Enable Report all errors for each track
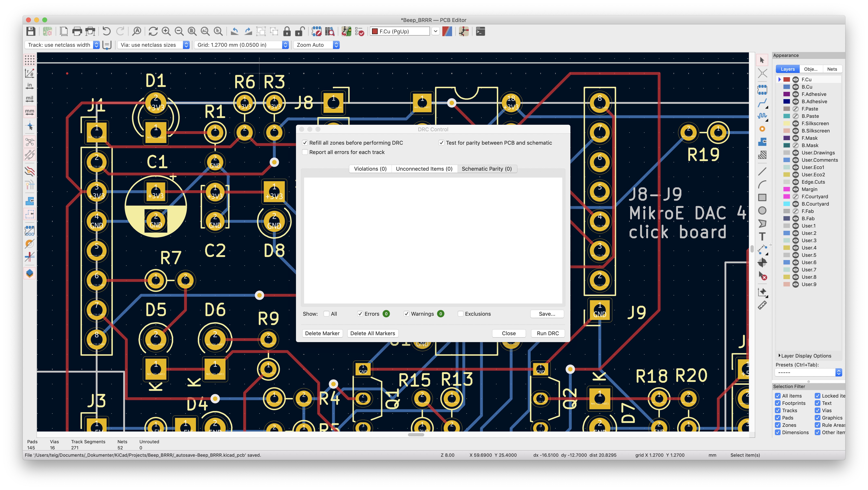Image resolution: width=868 pixels, height=490 pixels. pyautogui.click(x=305, y=152)
